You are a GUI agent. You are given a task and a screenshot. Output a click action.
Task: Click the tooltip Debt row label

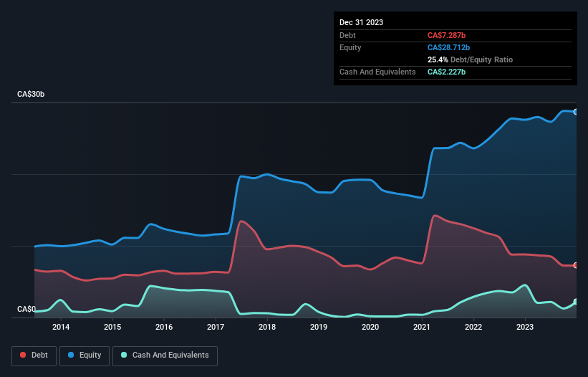347,35
